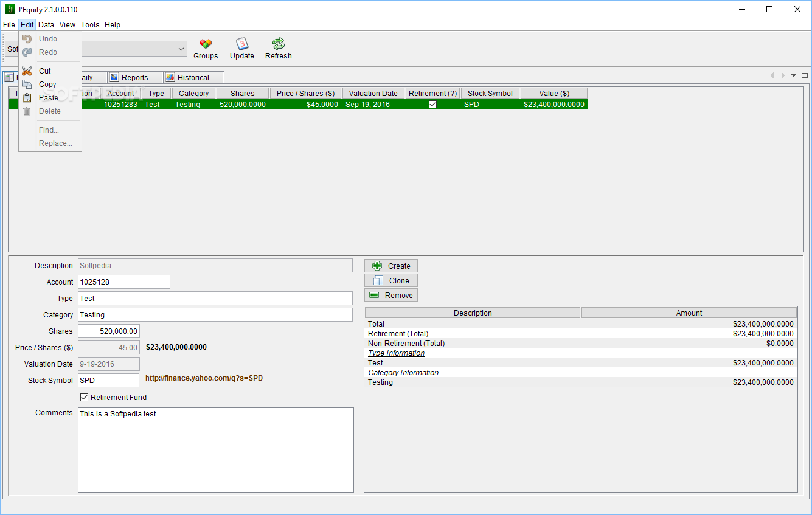Uncheck the Retirement checkbox in the table row

point(432,105)
